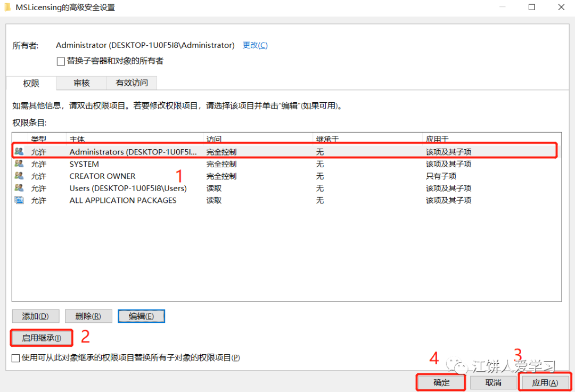Click the Administrators entry group icon
Screen dimensions: 575x392
(x=19, y=151)
